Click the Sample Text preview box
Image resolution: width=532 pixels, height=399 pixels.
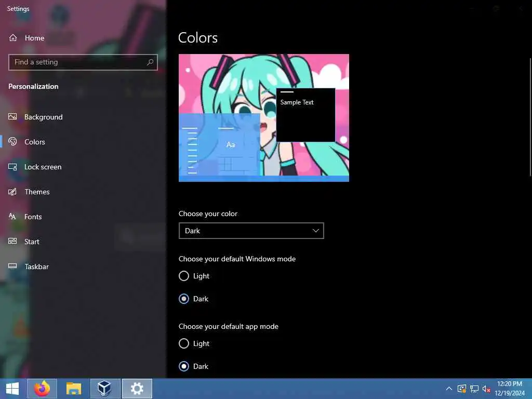[x=305, y=115]
